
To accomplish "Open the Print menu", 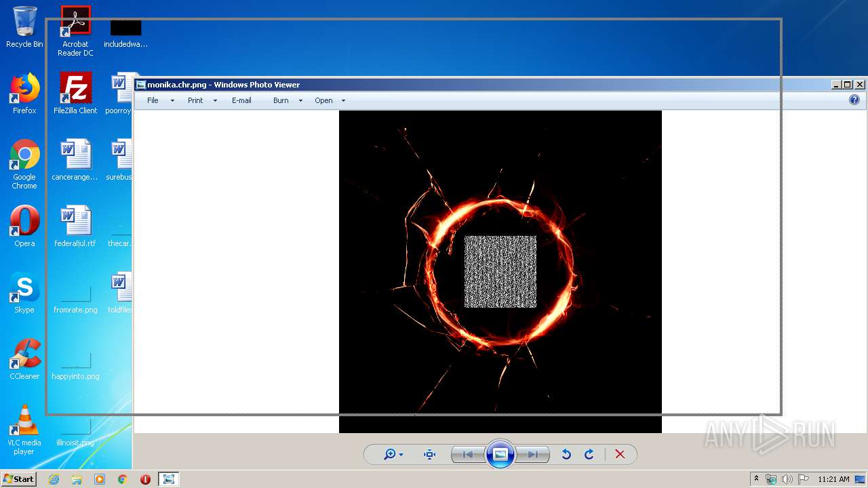I will 195,100.
